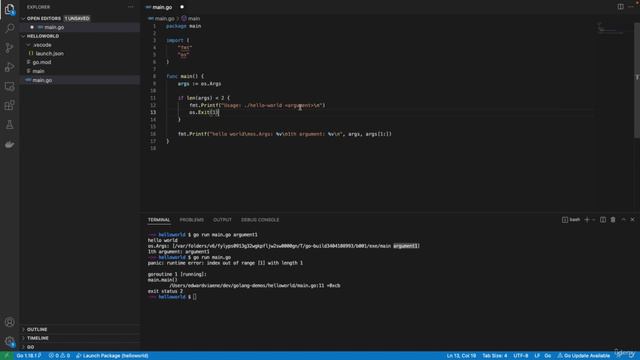This screenshot has width=640, height=360.
Task: Switch to the Terminal tab
Action: coord(159,220)
